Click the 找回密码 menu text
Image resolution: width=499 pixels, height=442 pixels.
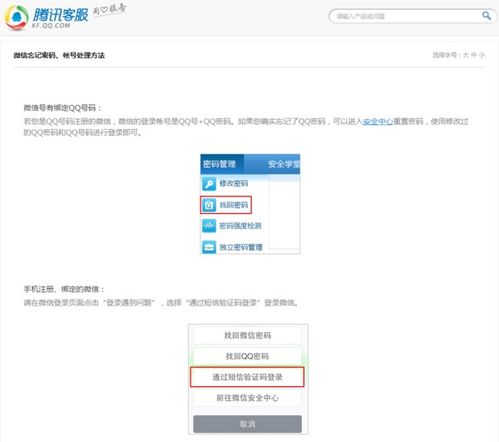click(x=234, y=205)
